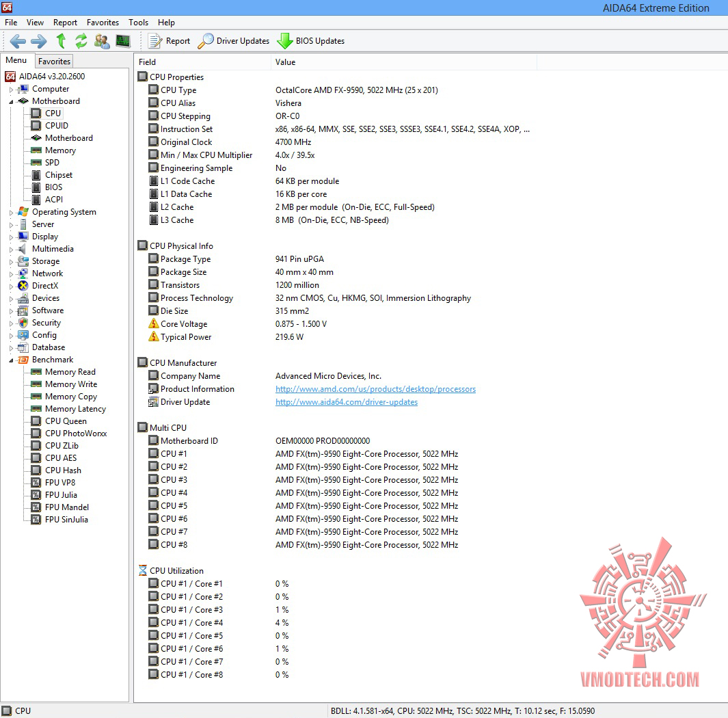Image resolution: width=728 pixels, height=718 pixels.
Task: Click the Field column header
Action: coord(202,62)
